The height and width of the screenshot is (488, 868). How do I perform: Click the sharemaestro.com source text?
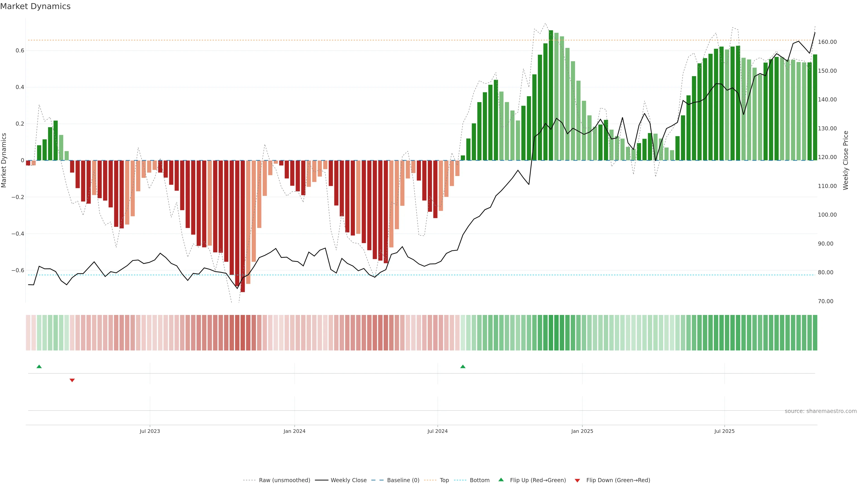coord(821,411)
